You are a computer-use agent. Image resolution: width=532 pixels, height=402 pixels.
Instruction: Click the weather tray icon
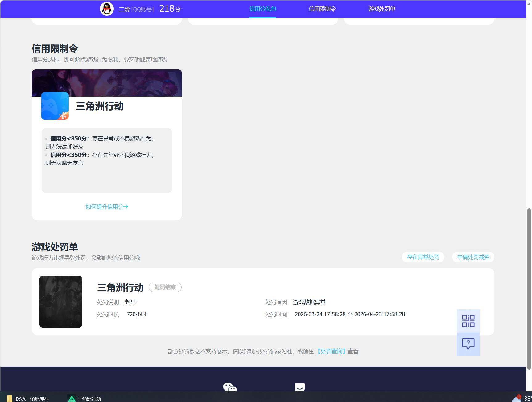point(517,398)
